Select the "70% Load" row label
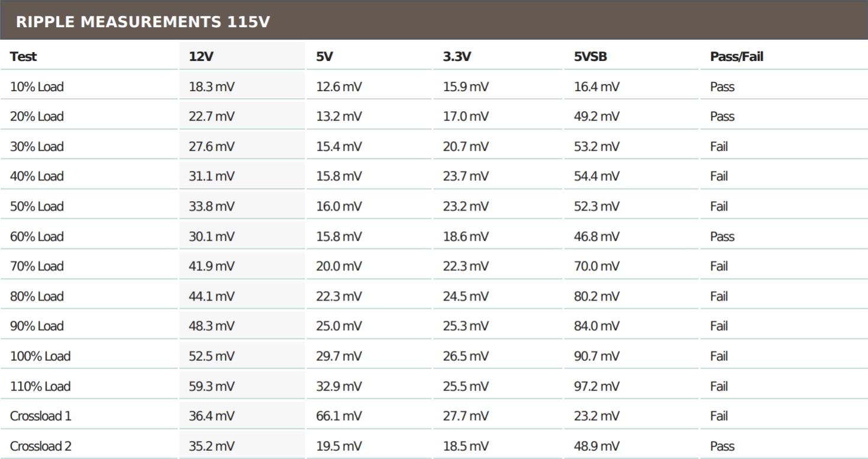Screen dimensions: 868x459 pos(37,266)
